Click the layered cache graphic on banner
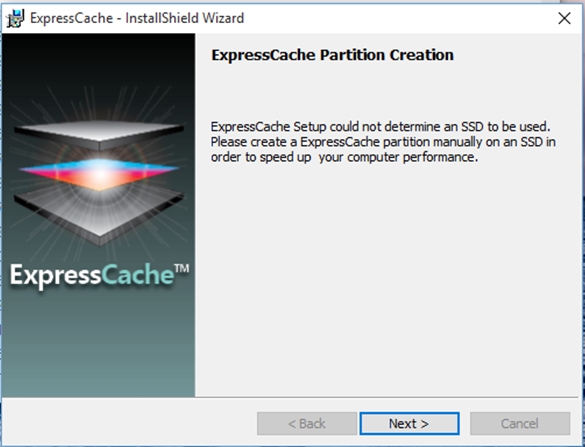 pyautogui.click(x=99, y=182)
